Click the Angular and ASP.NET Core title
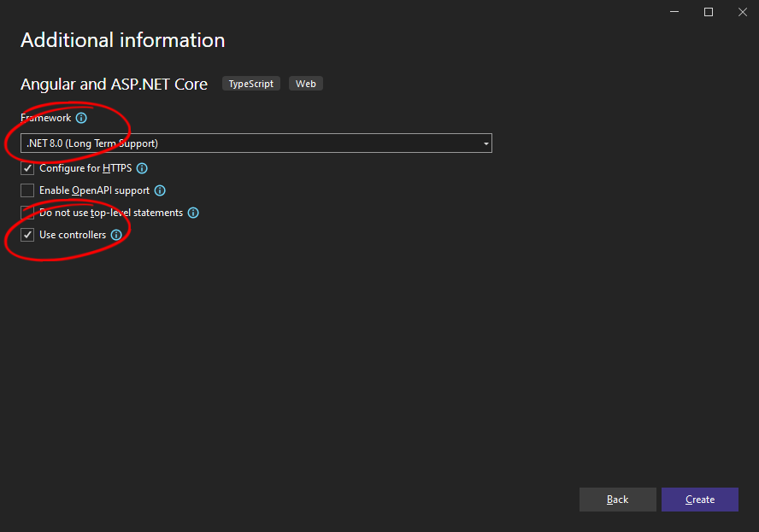The width and height of the screenshot is (759, 532). 115,85
